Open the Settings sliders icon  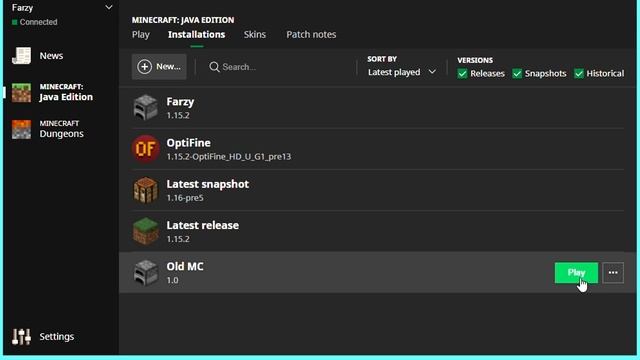[x=21, y=337]
